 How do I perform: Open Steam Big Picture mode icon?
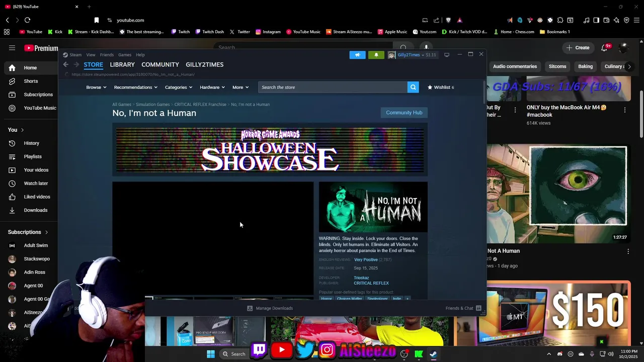click(x=446, y=55)
